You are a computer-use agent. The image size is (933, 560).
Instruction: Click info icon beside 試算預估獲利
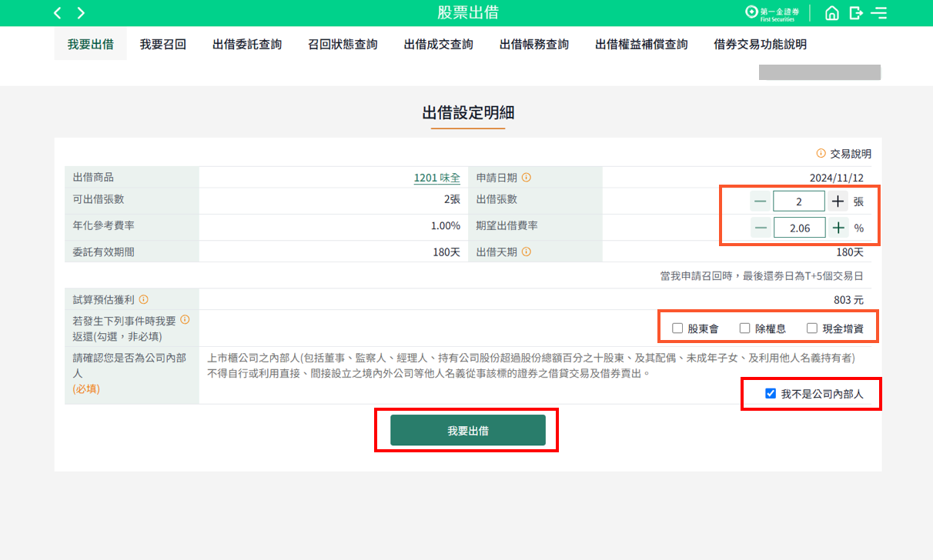point(143,299)
